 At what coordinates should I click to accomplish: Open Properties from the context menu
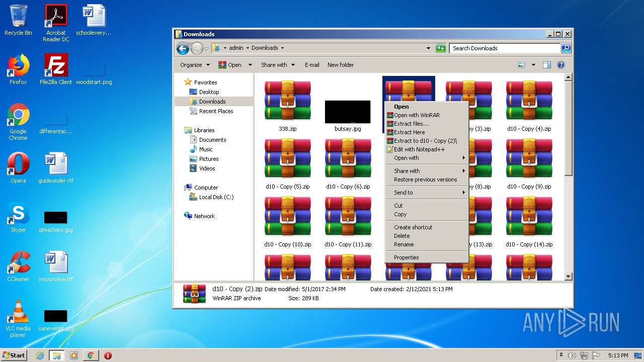tap(427, 257)
